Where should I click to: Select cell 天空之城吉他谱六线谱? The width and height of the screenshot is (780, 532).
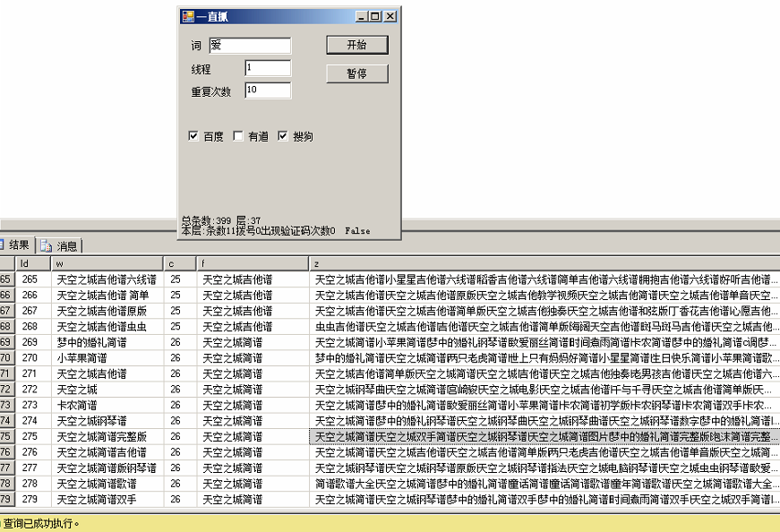[x=107, y=279]
